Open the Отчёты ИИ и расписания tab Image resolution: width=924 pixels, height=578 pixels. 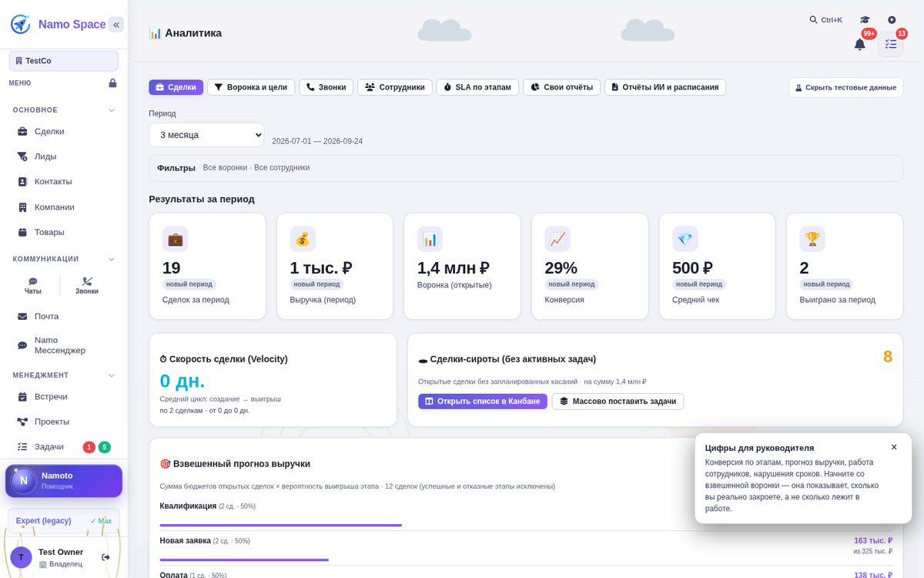(x=665, y=87)
